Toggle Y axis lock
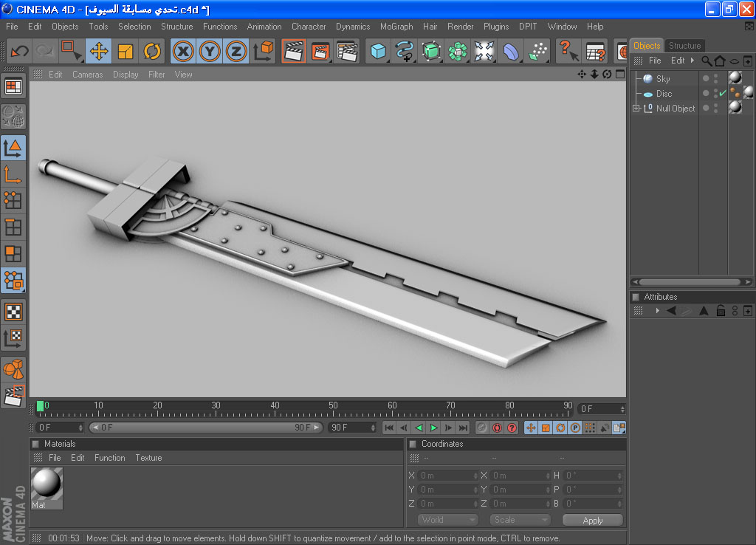This screenshot has height=545, width=756. tap(210, 51)
